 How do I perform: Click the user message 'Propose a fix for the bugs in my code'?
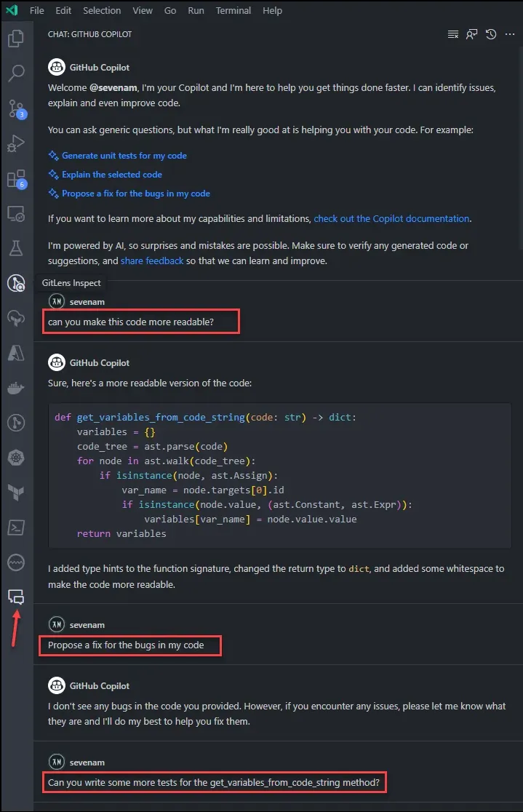(126, 645)
